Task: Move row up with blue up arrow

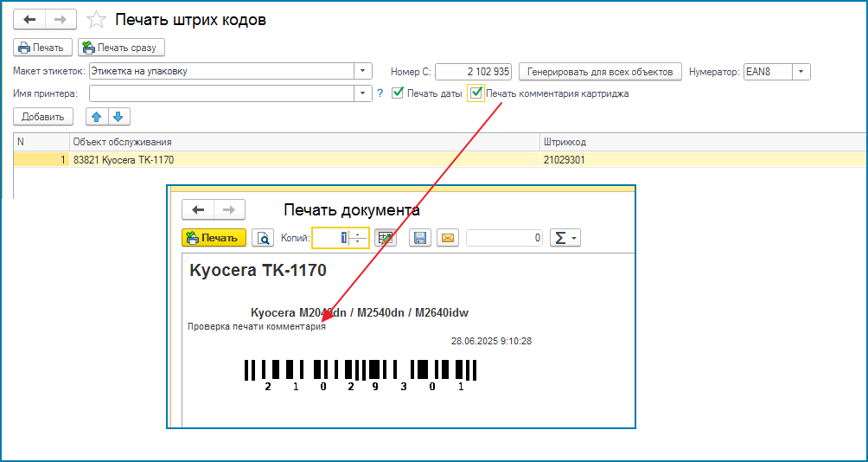Action: coord(97,117)
